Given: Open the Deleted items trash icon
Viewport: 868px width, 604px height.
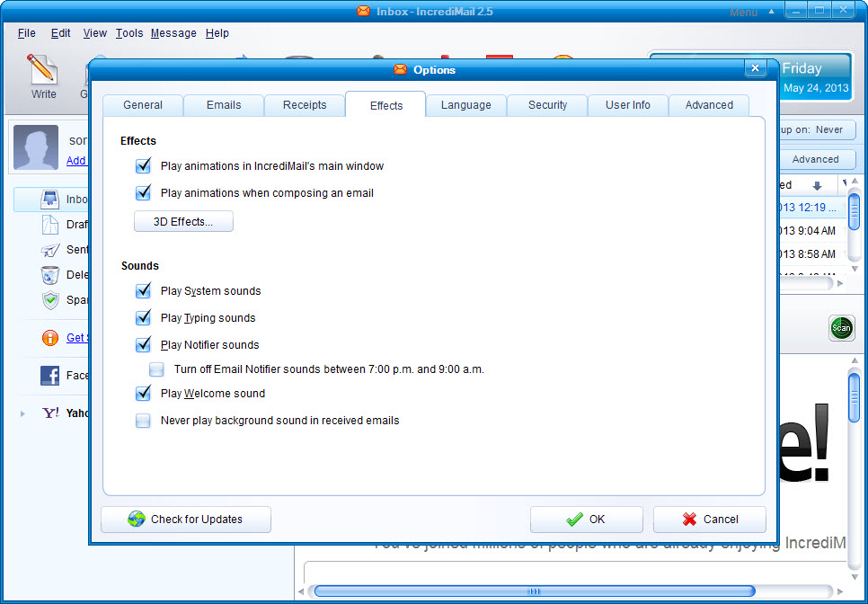Looking at the screenshot, I should point(50,275).
